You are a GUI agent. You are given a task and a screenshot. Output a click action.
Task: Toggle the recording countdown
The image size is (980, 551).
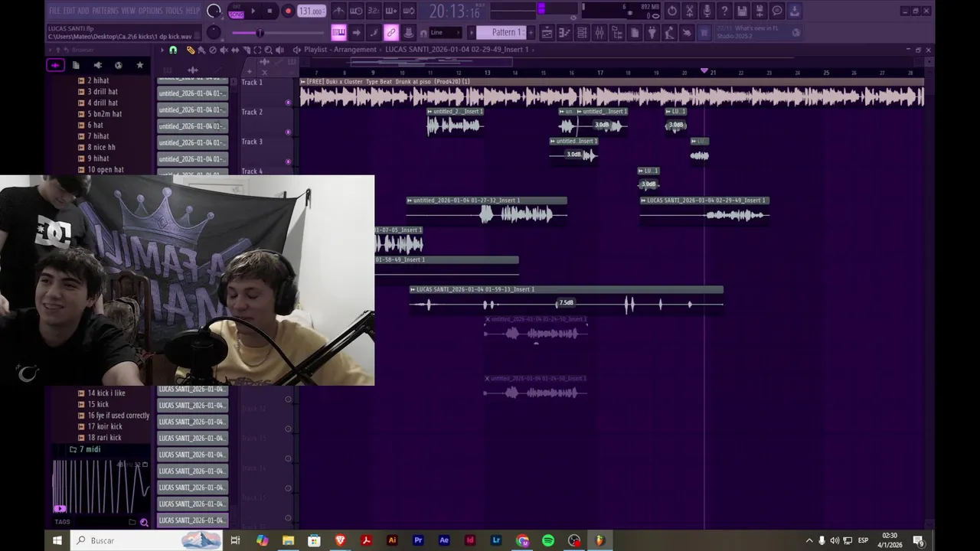pos(374,11)
